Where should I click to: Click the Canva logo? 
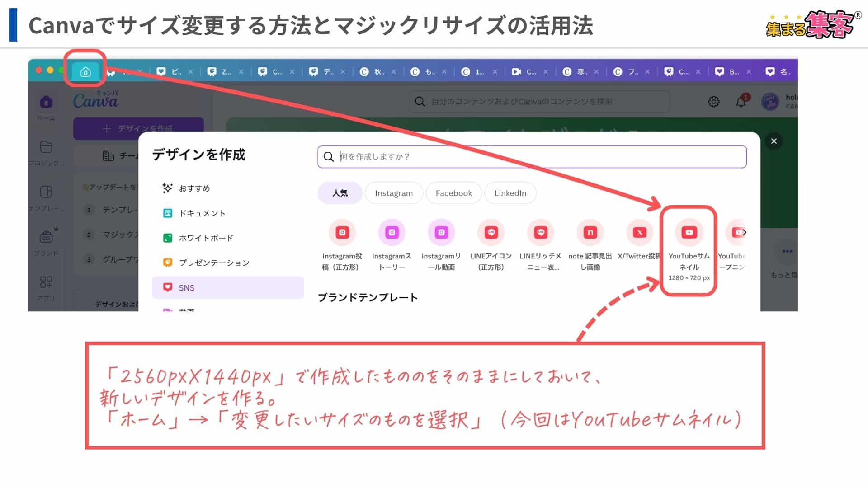pos(96,100)
